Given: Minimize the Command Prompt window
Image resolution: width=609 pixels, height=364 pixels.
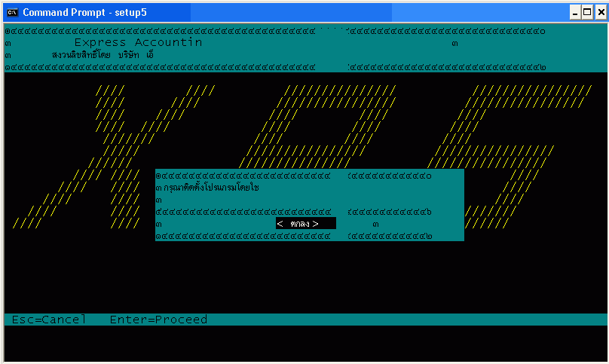Looking at the screenshot, I should pos(575,12).
